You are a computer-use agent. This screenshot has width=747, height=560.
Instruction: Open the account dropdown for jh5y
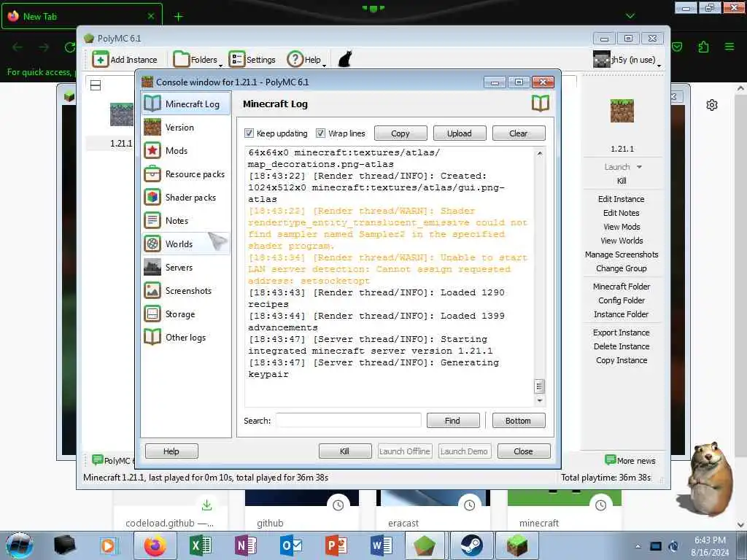point(627,60)
